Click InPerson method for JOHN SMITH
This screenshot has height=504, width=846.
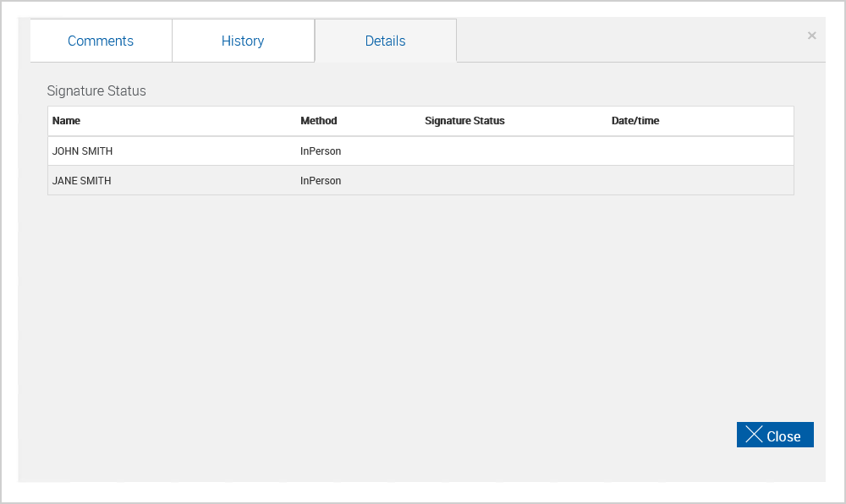pyautogui.click(x=321, y=151)
